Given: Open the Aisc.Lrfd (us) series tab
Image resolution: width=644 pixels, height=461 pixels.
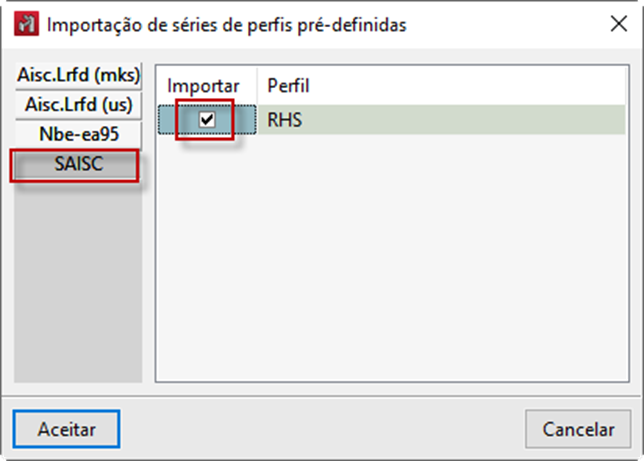Looking at the screenshot, I should 79,104.
